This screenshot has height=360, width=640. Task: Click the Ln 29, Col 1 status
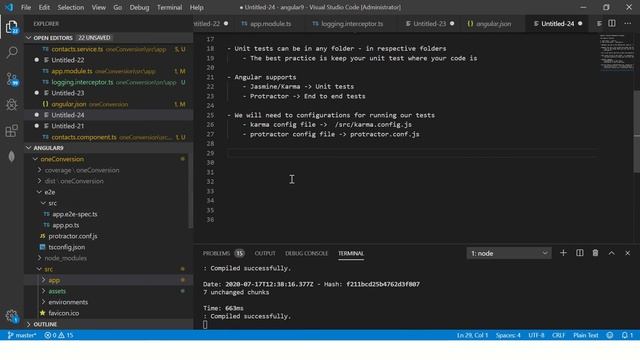point(472,335)
